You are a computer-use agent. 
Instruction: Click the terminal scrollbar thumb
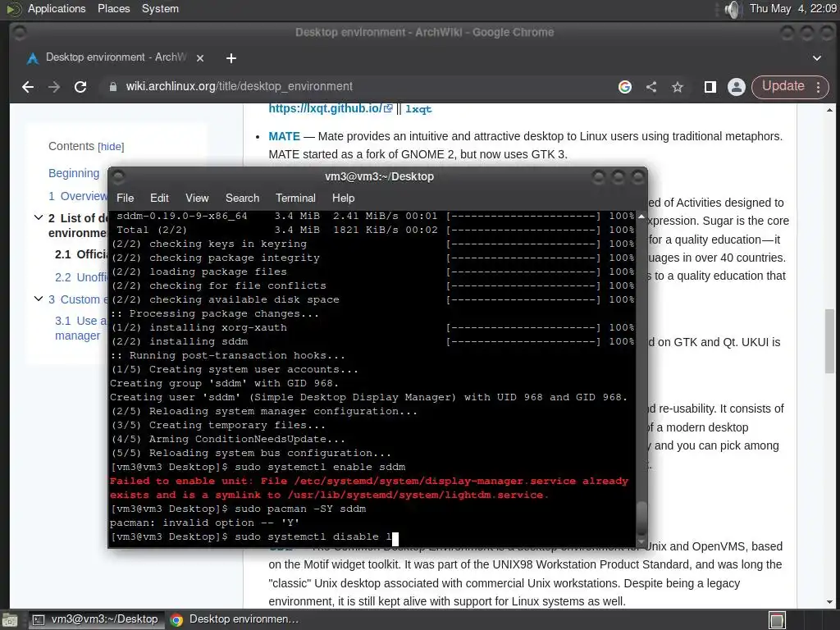641,518
